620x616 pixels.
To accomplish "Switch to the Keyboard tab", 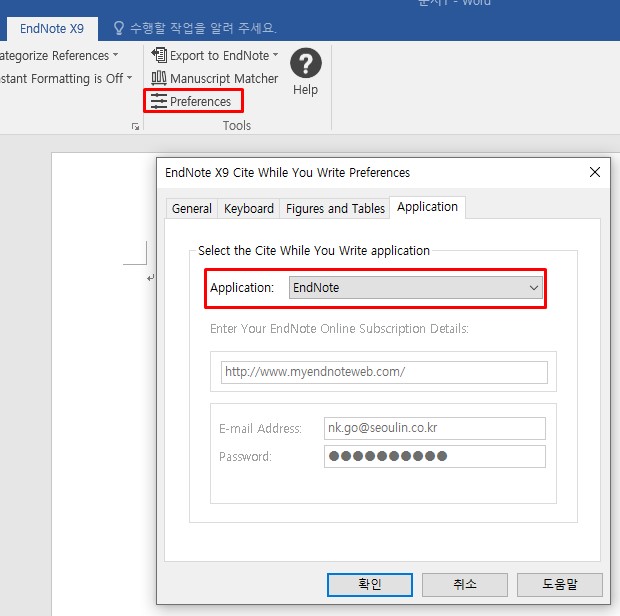I will pyautogui.click(x=249, y=208).
